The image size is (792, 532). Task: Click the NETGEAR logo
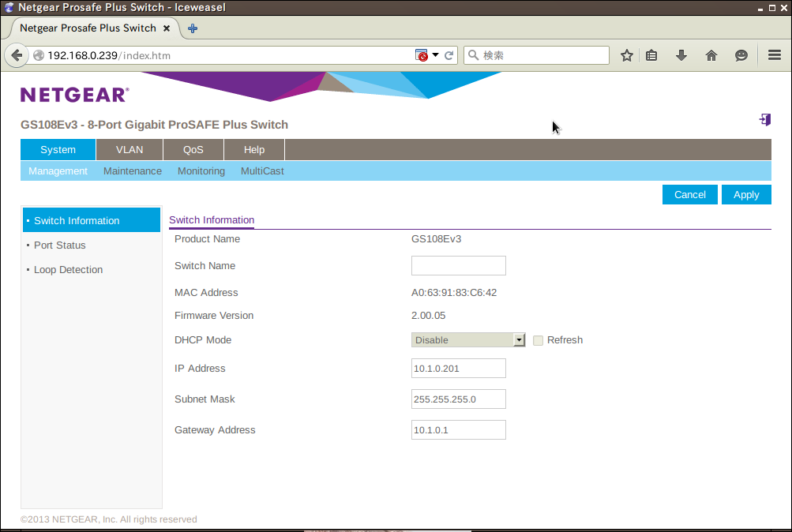pyautogui.click(x=75, y=95)
